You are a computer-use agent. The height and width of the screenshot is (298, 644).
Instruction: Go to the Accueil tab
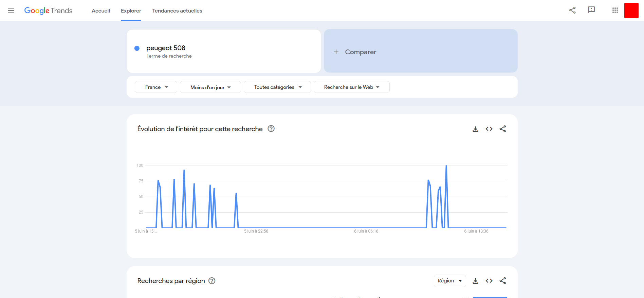pos(101,11)
